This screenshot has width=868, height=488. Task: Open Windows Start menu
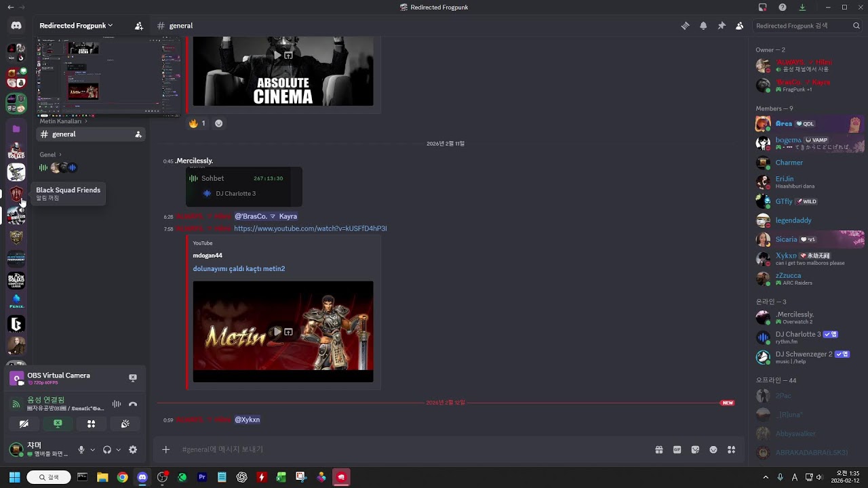(14, 477)
